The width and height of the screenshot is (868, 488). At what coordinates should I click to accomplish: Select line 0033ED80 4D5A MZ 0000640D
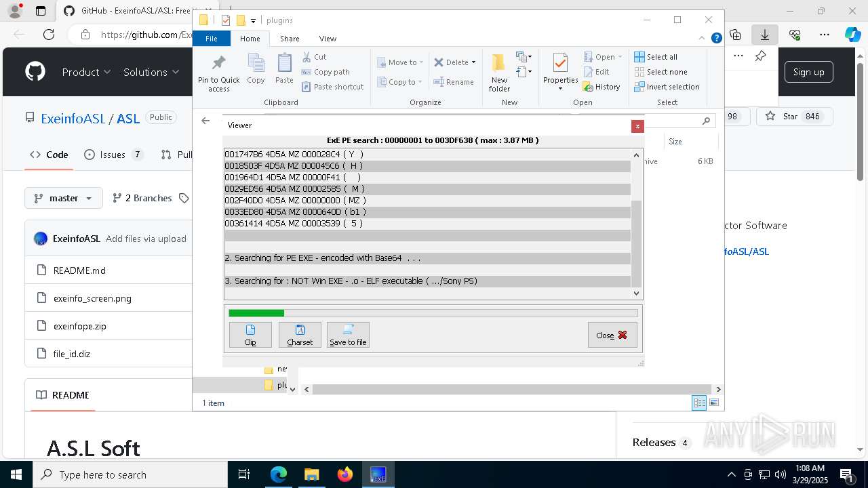pyautogui.click(x=427, y=212)
